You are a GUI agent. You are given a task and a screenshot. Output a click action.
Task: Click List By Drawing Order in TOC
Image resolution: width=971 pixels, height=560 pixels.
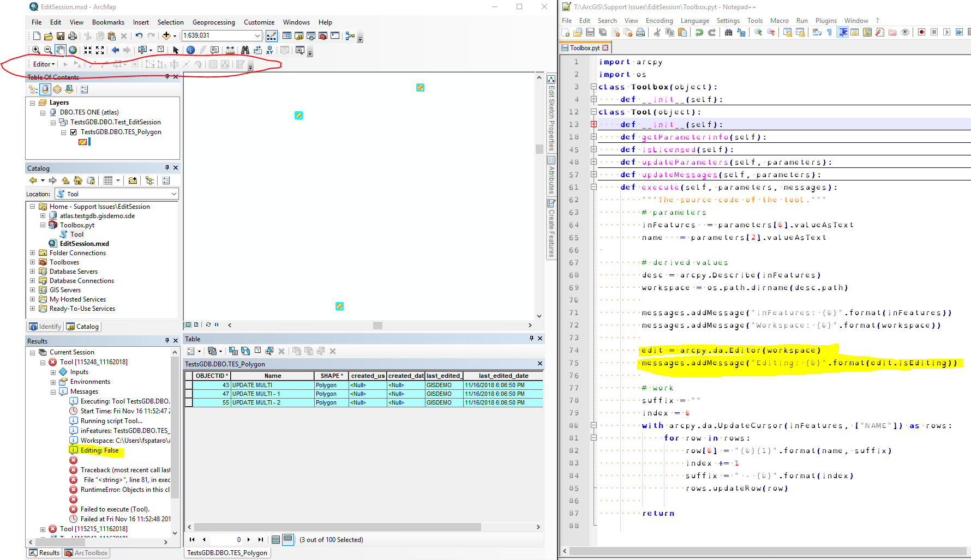(x=33, y=89)
